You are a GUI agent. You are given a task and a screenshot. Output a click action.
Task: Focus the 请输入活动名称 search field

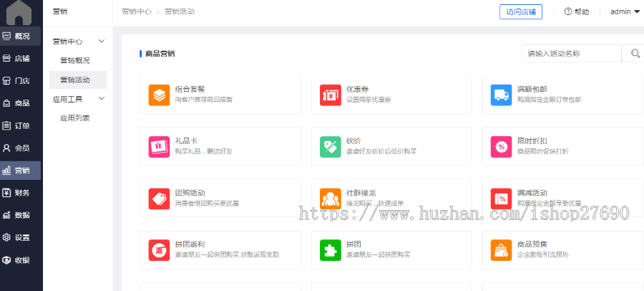572,54
